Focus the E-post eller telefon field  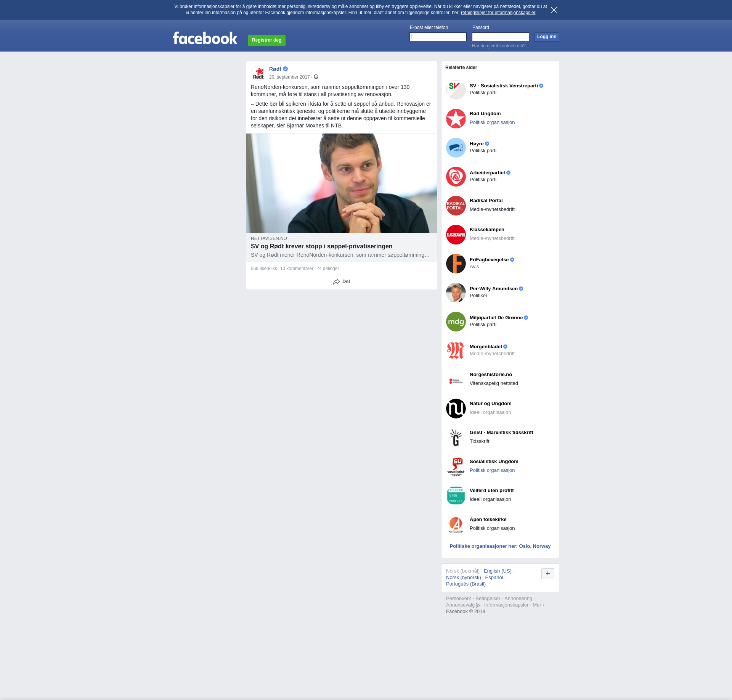coord(438,37)
